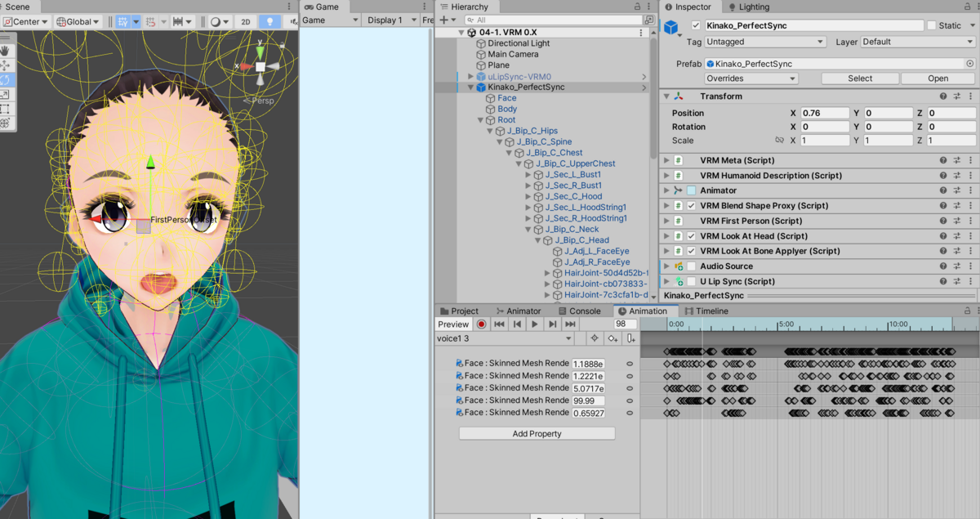This screenshot has width=980, height=519.
Task: Open the prefab Overrides dropdown
Action: coord(751,78)
